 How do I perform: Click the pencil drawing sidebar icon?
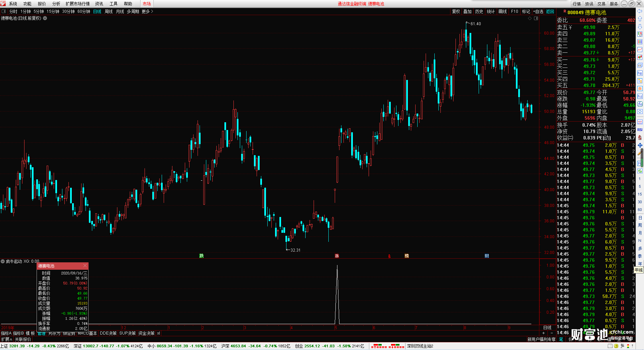(640, 153)
